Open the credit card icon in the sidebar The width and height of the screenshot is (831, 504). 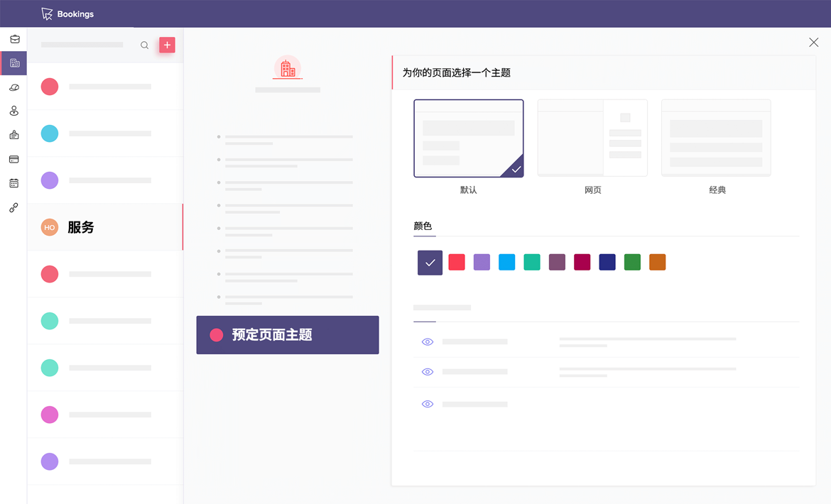[x=14, y=159]
